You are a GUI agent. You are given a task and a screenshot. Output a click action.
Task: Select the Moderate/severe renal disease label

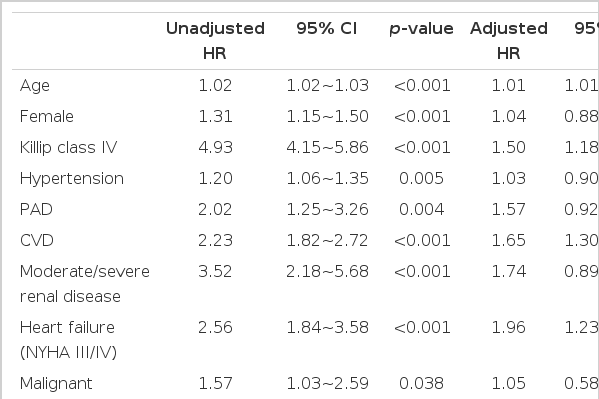[x=84, y=284]
